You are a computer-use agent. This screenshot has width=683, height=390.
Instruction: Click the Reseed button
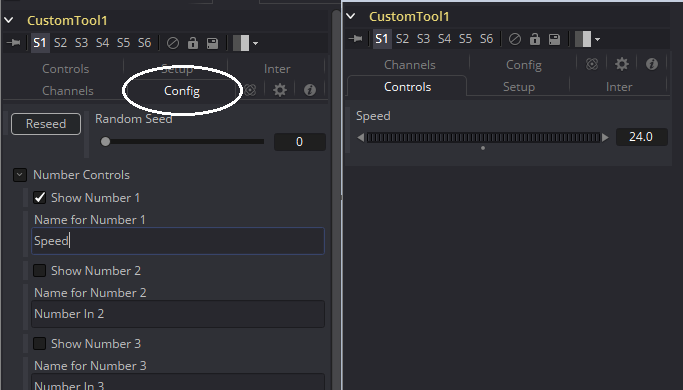coord(46,124)
